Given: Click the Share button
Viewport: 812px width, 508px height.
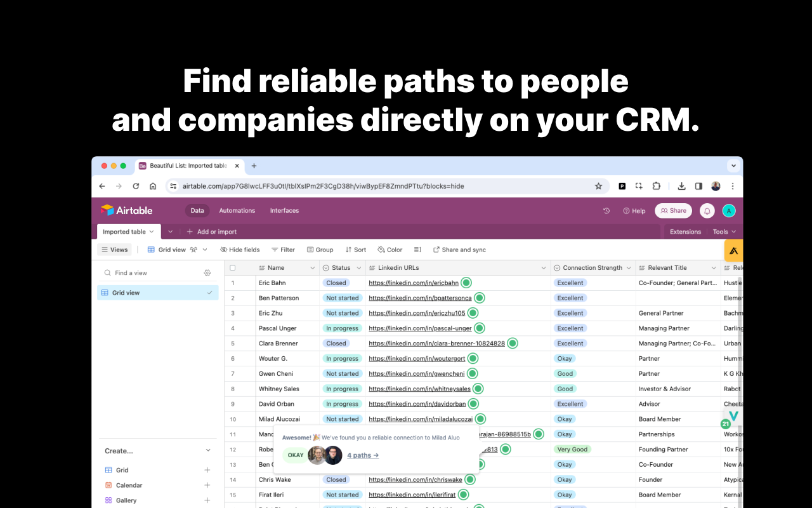Looking at the screenshot, I should pyautogui.click(x=673, y=211).
